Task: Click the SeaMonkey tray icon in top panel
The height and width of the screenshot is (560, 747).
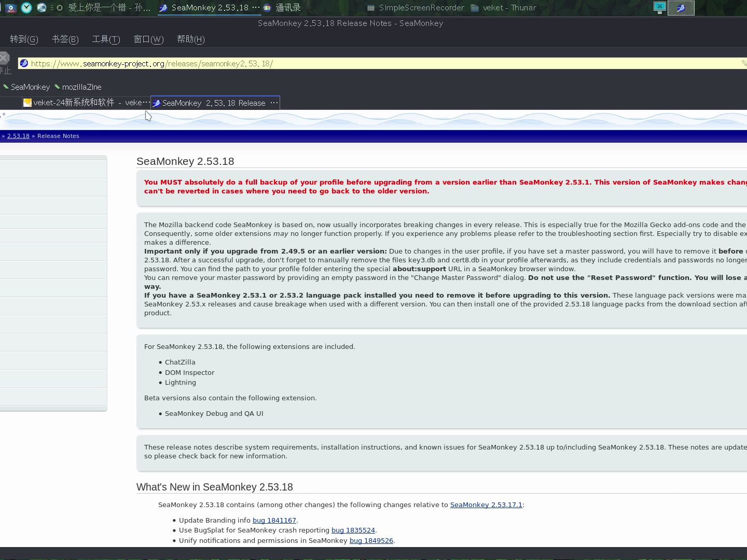Action: coord(681,8)
